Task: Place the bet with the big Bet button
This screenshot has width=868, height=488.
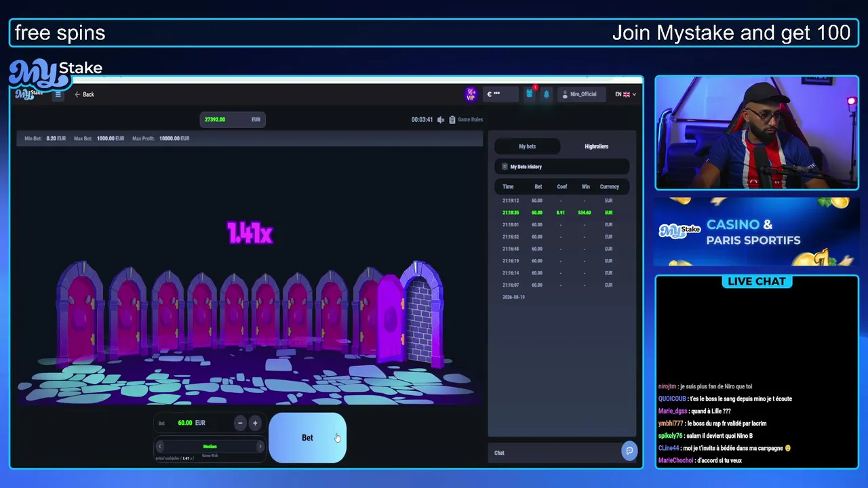Action: pos(307,438)
